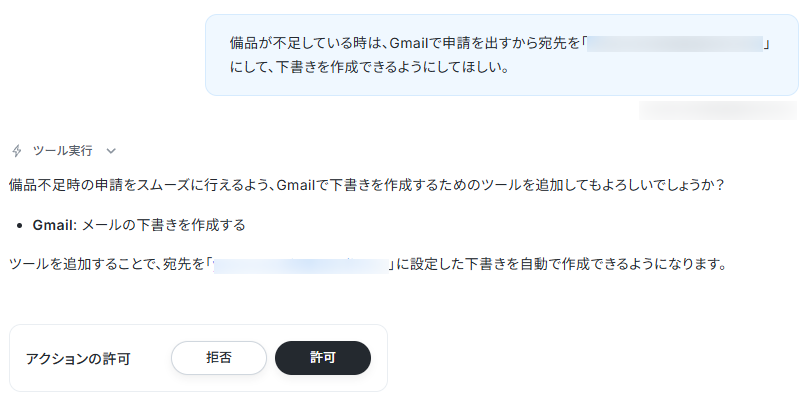The image size is (810, 394).
Task: Click the アクションの許可 label
Action: pos(78,358)
